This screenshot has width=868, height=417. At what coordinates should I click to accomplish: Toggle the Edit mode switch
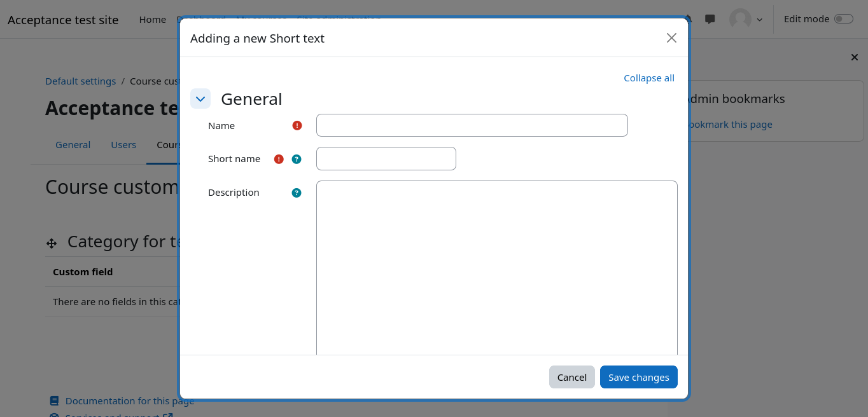coord(843,19)
